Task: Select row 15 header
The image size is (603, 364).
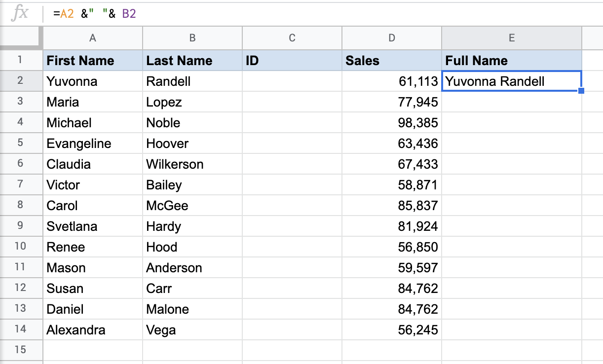Action: click(x=20, y=350)
